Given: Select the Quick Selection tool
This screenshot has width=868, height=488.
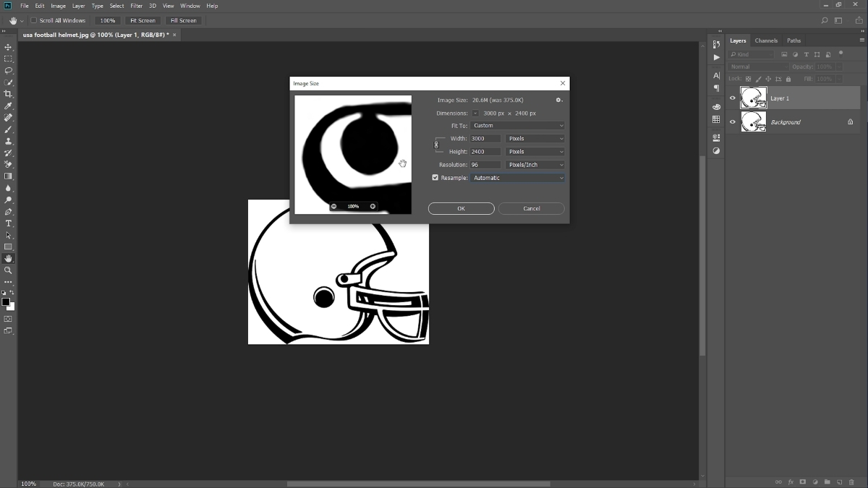Looking at the screenshot, I should tap(8, 82).
